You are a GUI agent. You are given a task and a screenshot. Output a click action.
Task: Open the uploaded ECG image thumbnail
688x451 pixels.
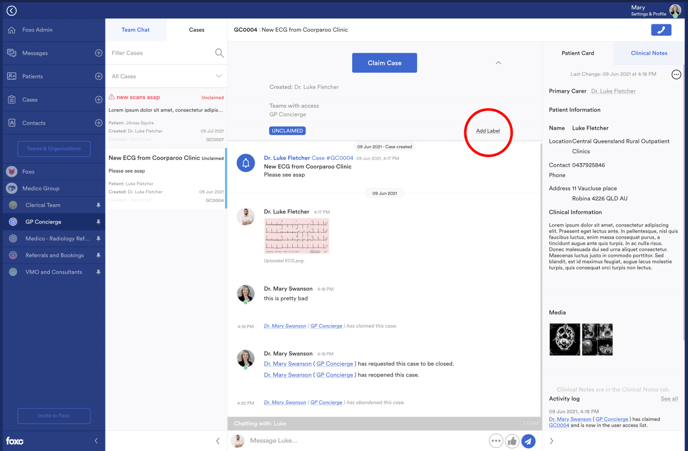[x=297, y=236]
